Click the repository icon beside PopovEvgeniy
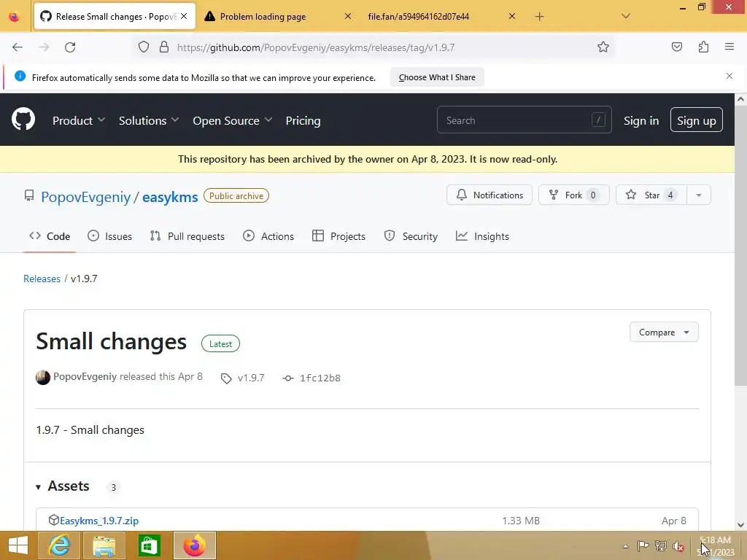This screenshot has height=560, width=747. pos(29,195)
